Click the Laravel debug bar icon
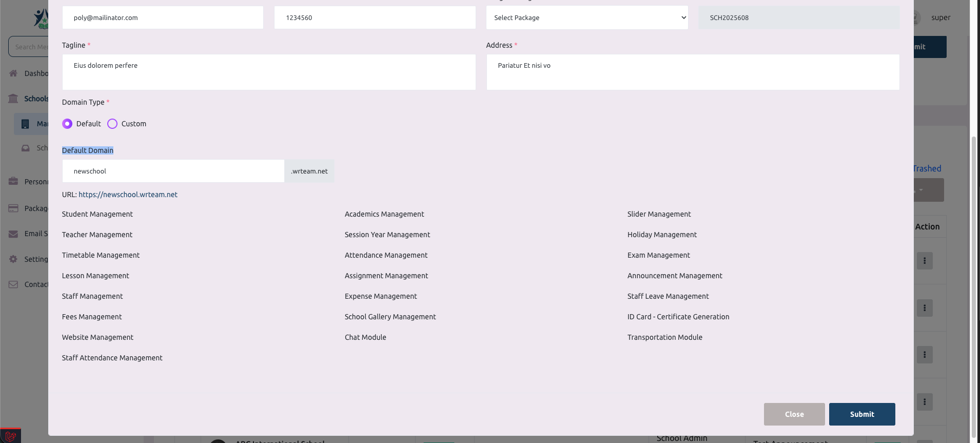 click(x=10, y=436)
